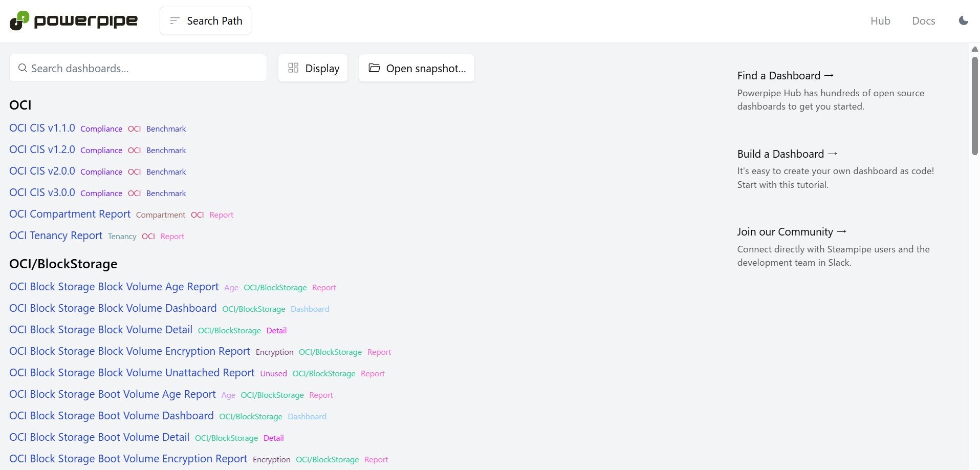The height and width of the screenshot is (470, 980).
Task: Click the Compliance tag beside OCI CIS v3.0.0
Action: [101, 194]
